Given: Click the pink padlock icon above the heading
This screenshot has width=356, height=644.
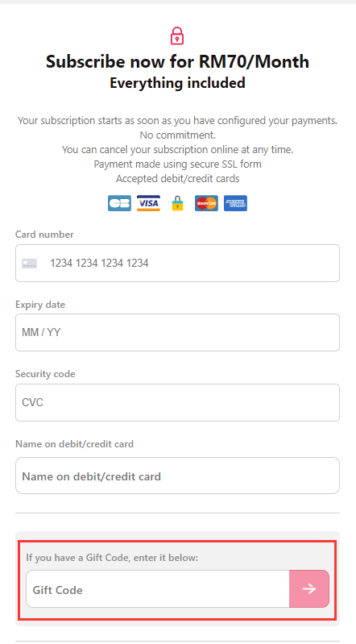Looking at the screenshot, I should 177,35.
